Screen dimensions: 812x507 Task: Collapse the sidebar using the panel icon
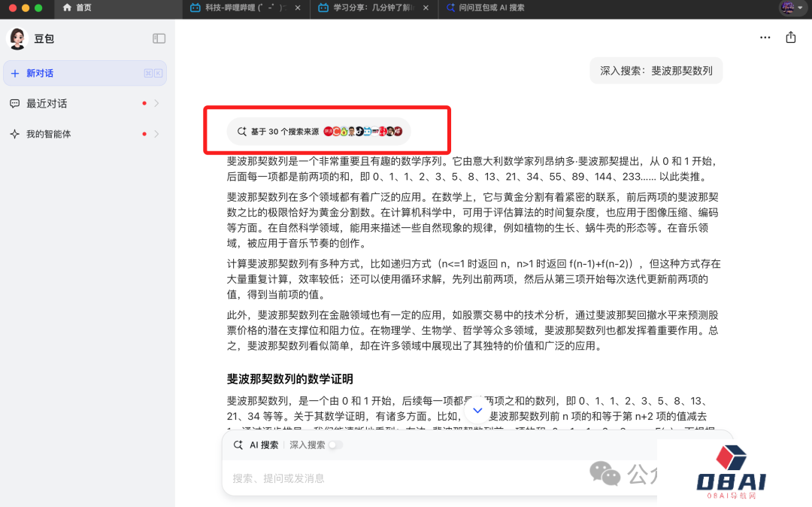point(159,38)
